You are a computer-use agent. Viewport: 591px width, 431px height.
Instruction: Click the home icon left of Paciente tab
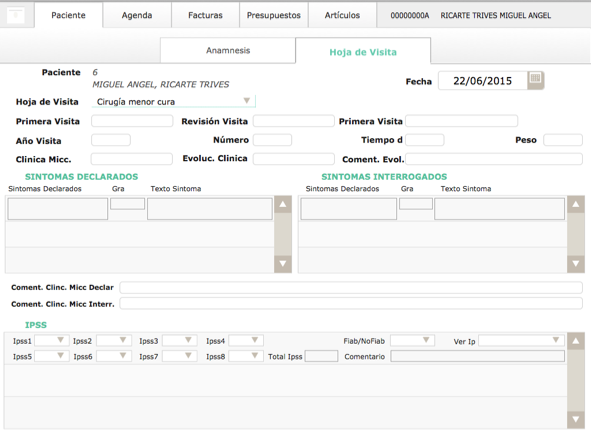(x=15, y=15)
